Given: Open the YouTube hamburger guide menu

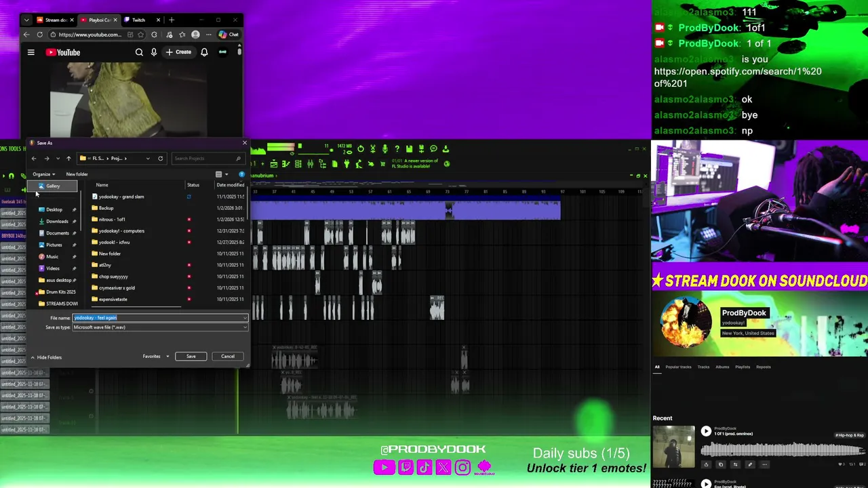Looking at the screenshot, I should click(x=31, y=52).
